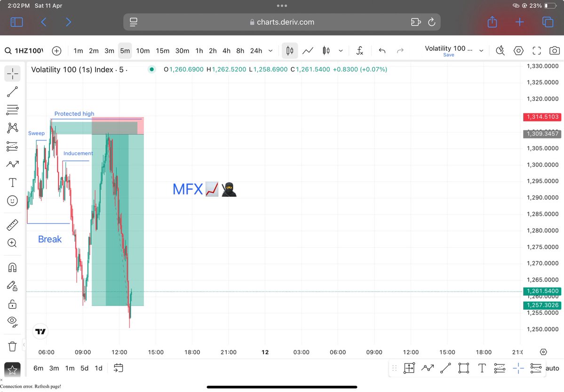This screenshot has height=392, width=564.
Task: Select the trend line drawing tool
Action: (x=12, y=91)
